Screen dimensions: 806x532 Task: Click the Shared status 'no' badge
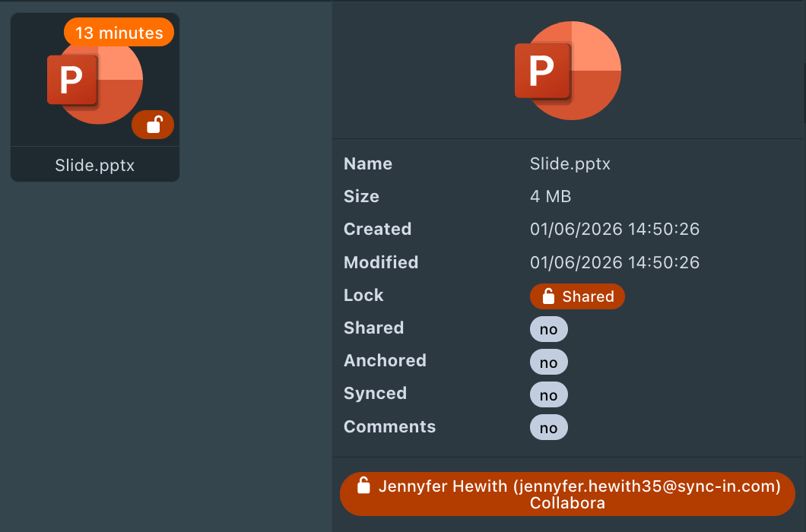click(548, 329)
